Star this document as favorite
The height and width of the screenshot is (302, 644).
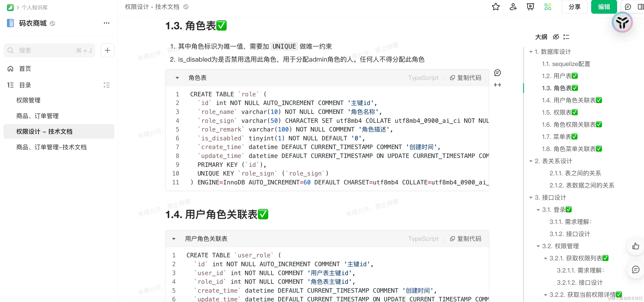coord(495,7)
